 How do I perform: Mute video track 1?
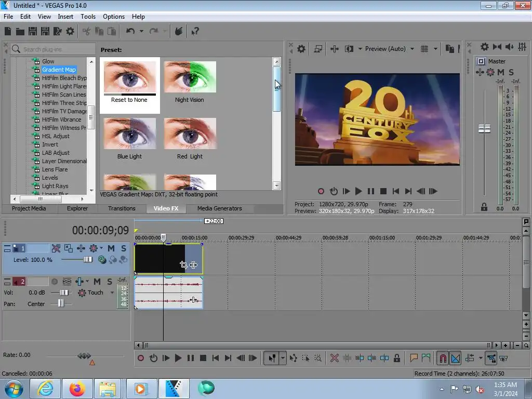click(111, 248)
